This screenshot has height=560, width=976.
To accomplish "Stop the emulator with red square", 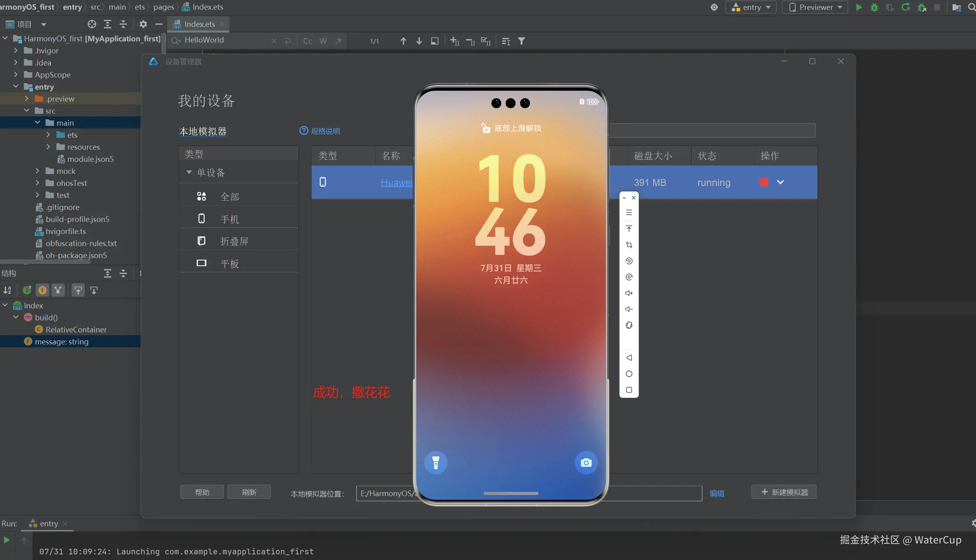I will pyautogui.click(x=764, y=182).
